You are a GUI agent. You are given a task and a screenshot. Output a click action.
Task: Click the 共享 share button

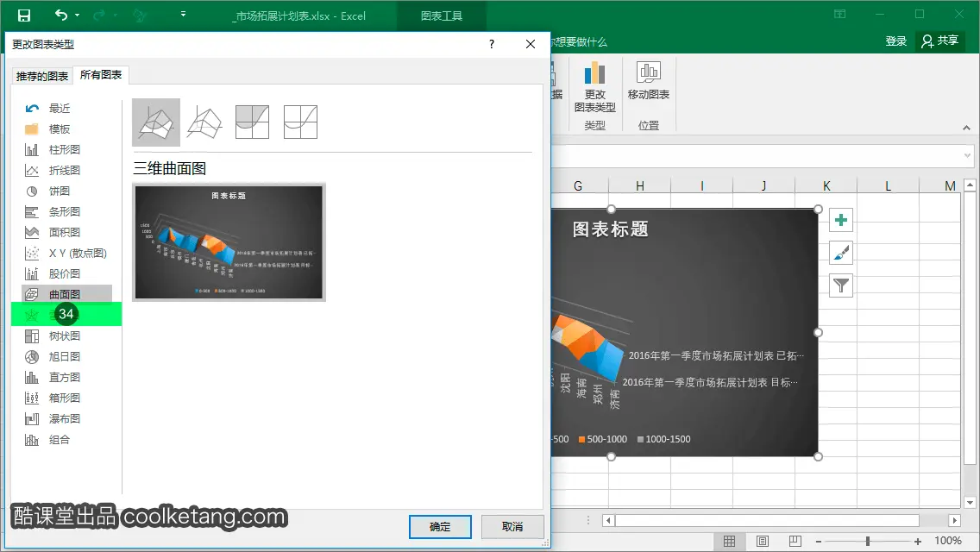click(940, 41)
